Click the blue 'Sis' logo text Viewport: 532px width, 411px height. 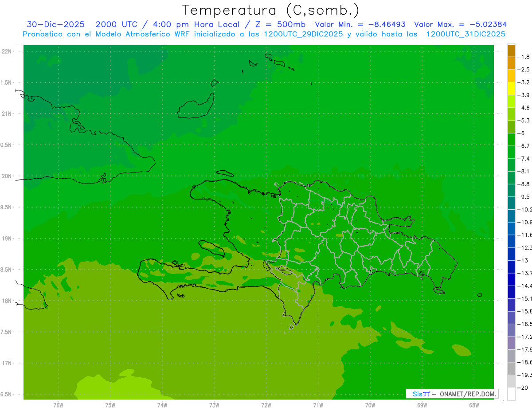click(417, 394)
